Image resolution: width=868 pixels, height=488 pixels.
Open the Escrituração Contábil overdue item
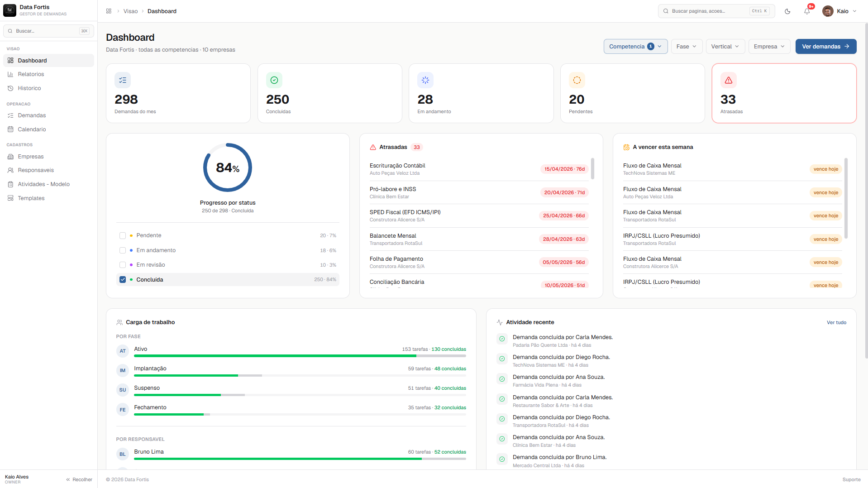[479, 169]
